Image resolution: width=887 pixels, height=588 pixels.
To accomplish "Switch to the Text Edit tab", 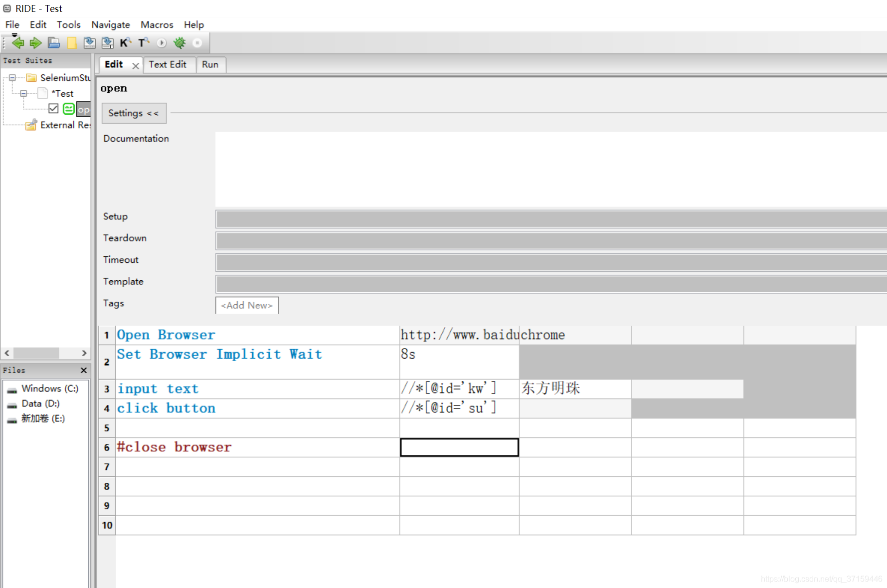I will 169,64.
